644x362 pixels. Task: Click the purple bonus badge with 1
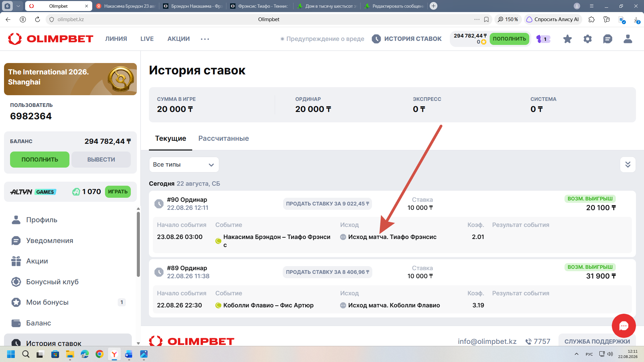[543, 39]
